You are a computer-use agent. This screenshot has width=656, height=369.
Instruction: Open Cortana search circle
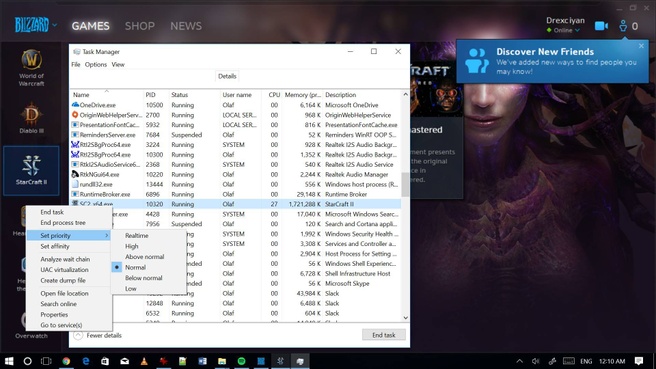(28, 361)
